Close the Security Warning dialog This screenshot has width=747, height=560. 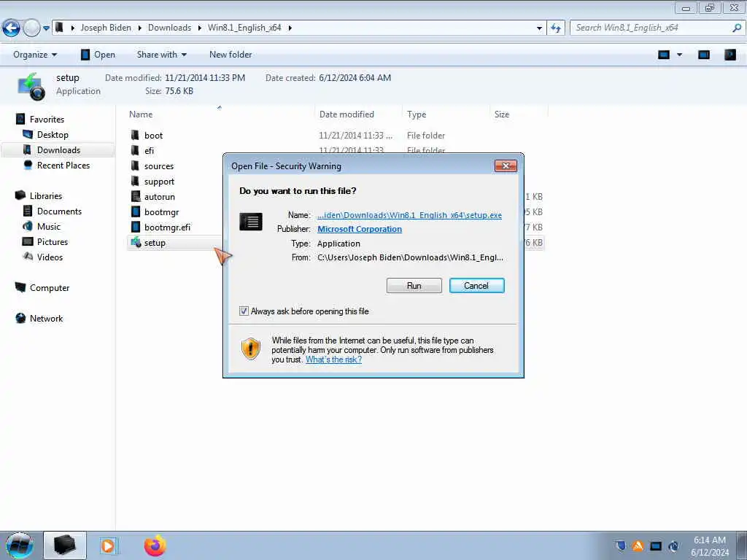click(x=506, y=166)
